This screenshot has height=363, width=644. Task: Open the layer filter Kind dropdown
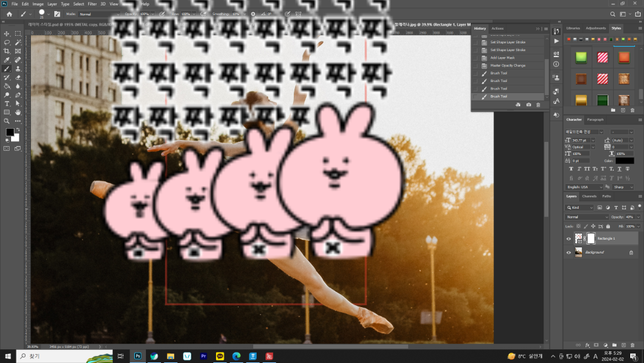click(579, 207)
